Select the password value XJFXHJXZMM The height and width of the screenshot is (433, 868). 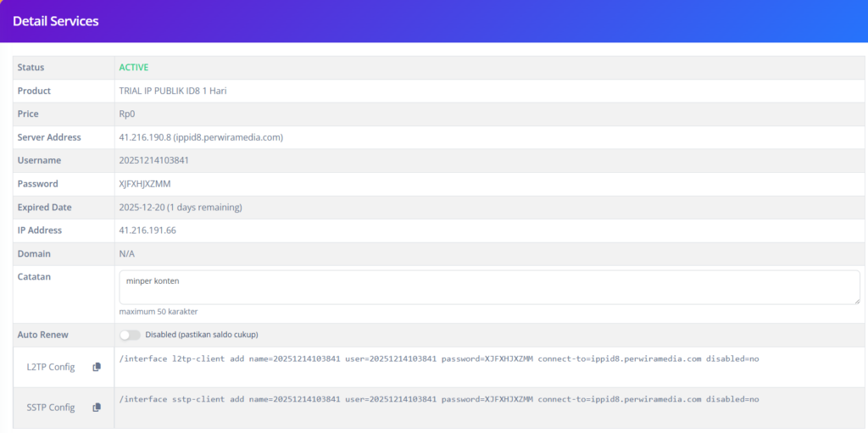coord(146,184)
